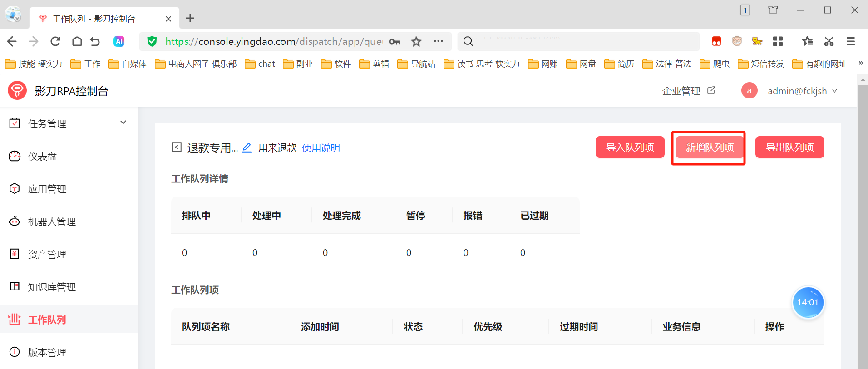Go to 仪表盘 in the sidebar
The image size is (868, 369).
point(69,156)
